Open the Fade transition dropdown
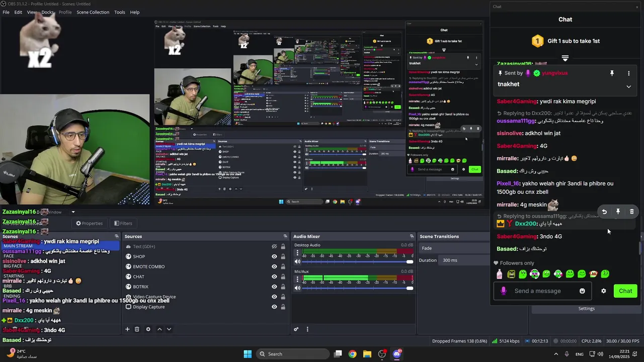 455,248
